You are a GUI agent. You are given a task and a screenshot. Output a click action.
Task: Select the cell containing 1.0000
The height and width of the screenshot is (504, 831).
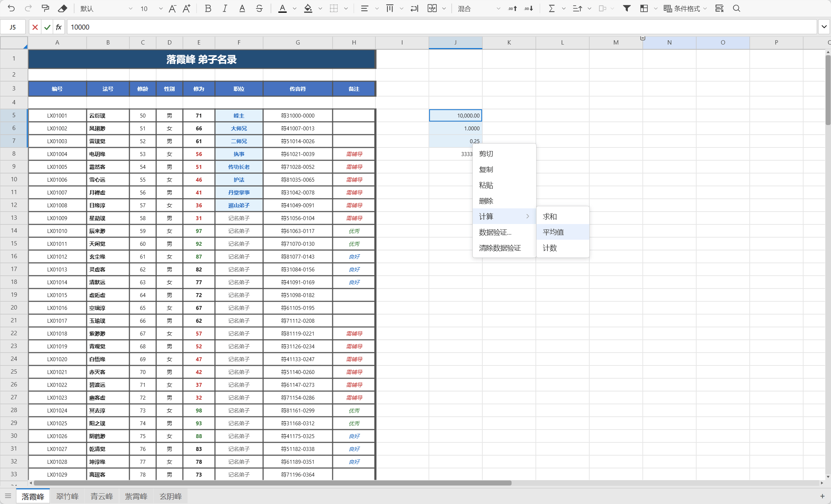pyautogui.click(x=455, y=128)
